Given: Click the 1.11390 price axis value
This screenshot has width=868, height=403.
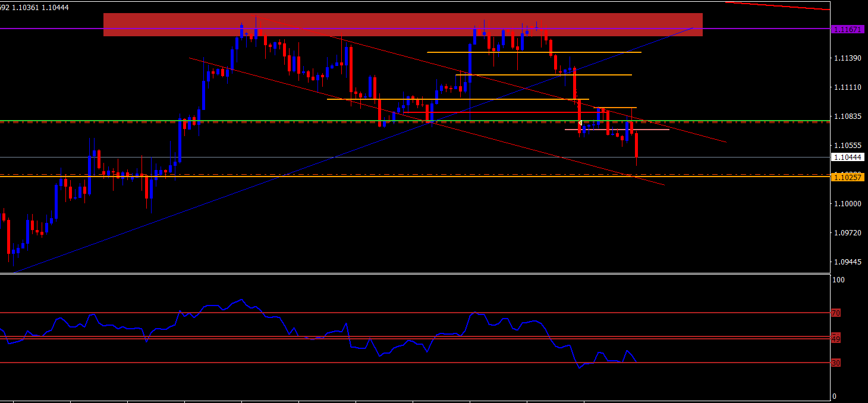Looking at the screenshot, I should 848,58.
